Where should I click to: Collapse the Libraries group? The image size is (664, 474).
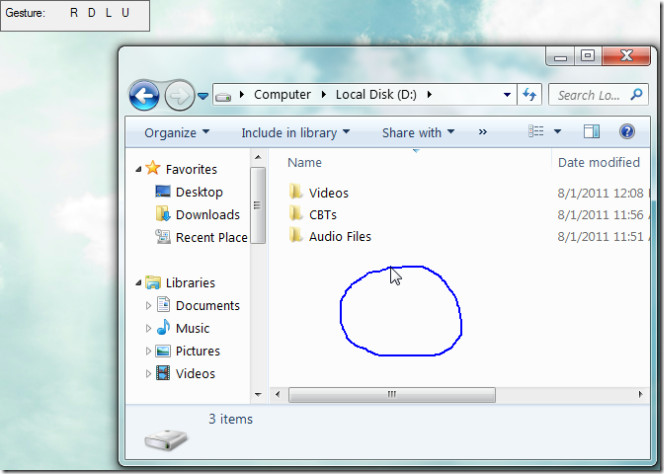[138, 283]
